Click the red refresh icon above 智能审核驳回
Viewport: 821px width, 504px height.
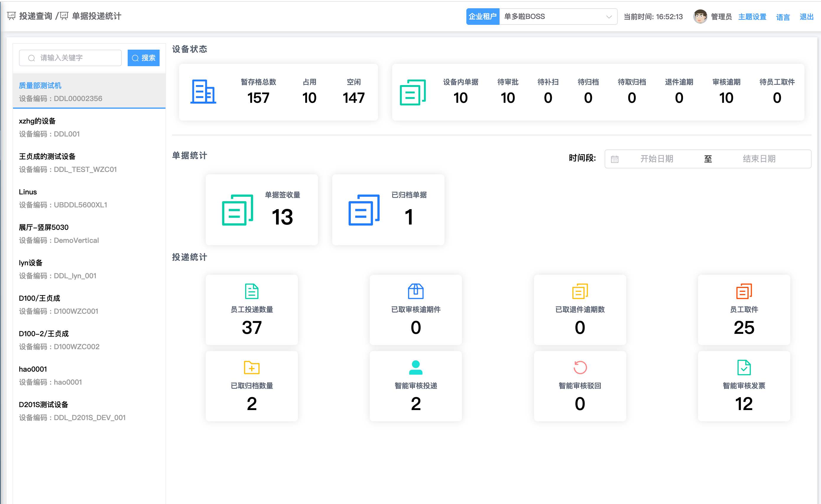click(x=580, y=368)
